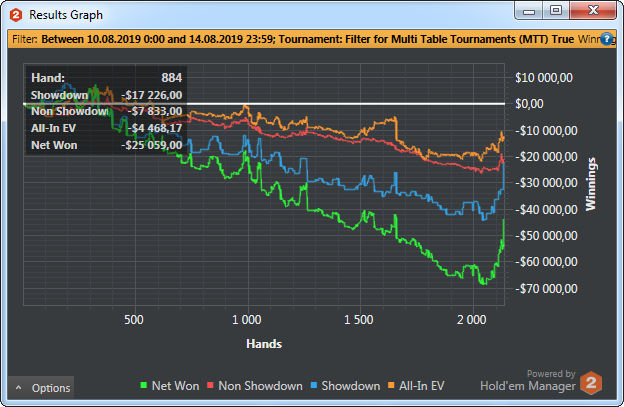Maximize the Results Graph window
This screenshot has width=624, height=407.
(x=556, y=11)
